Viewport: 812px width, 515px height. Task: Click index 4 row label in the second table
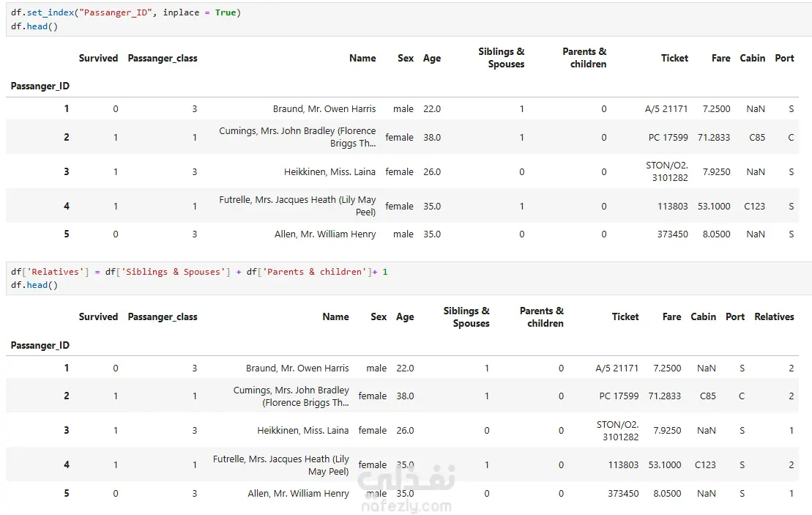67,464
